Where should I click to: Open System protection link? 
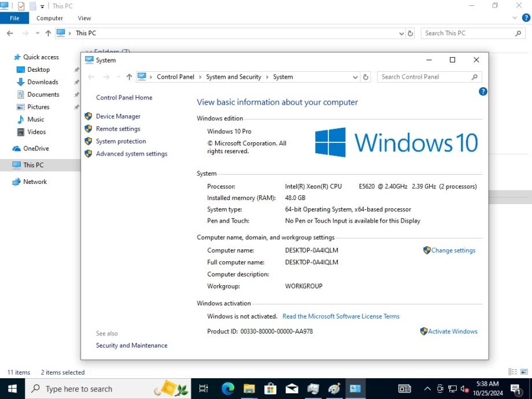coord(121,141)
